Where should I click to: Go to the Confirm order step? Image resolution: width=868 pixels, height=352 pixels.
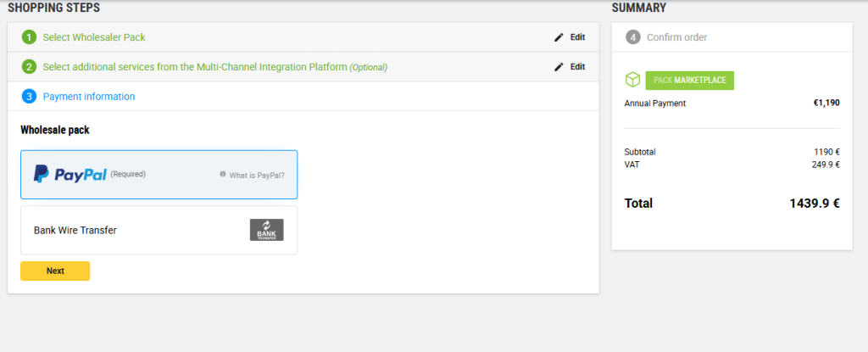(676, 37)
